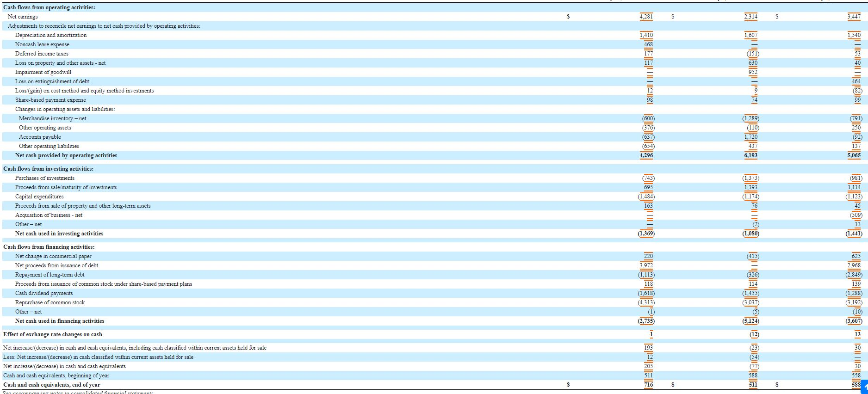Click acquisition of business value (509)
This screenshot has height=394, width=868.
click(856, 215)
